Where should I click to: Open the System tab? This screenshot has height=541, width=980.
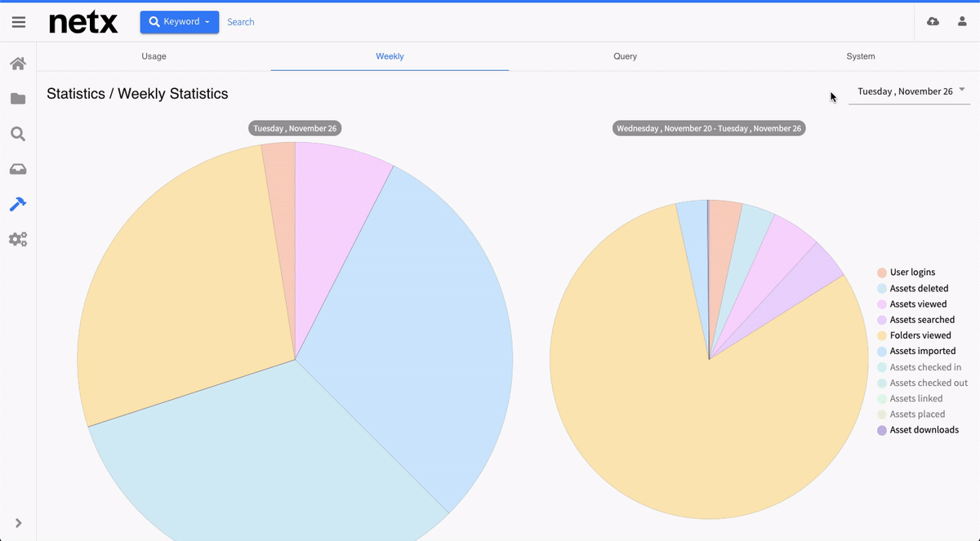[861, 56]
